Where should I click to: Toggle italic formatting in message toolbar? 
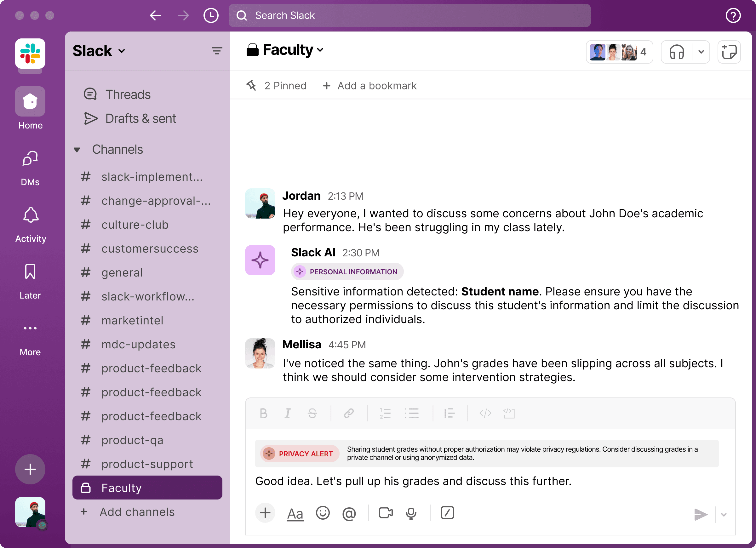coord(287,413)
